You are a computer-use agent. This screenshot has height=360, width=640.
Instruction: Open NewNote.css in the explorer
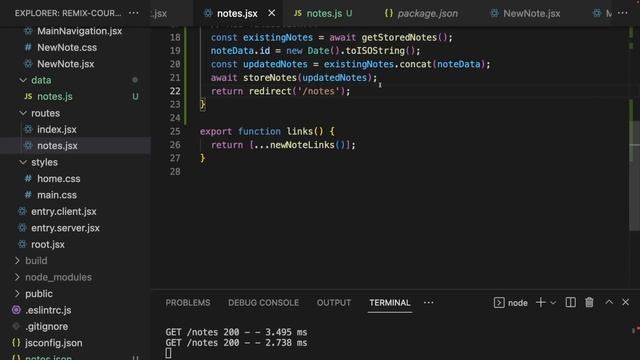67,47
